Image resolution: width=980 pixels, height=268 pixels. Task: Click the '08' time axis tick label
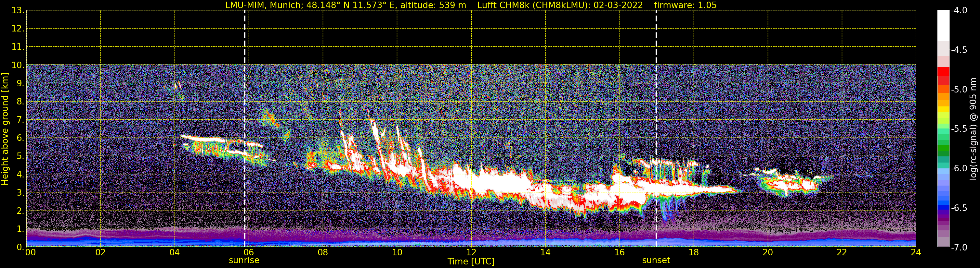[x=323, y=252]
